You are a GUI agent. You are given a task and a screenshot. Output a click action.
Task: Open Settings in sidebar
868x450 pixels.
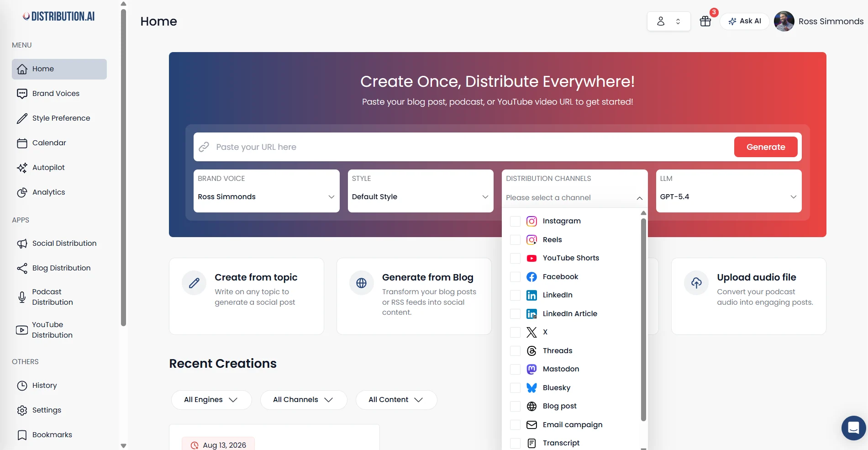(59, 410)
